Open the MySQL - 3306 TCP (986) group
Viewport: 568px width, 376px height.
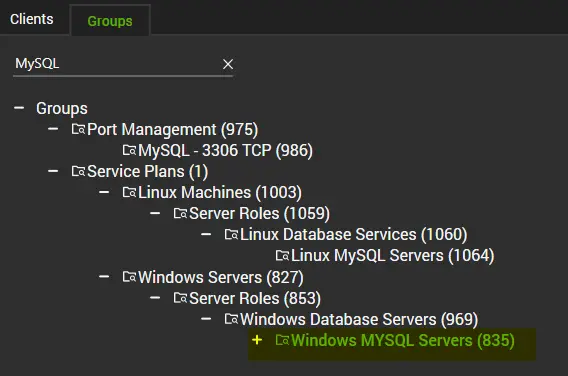coord(225,150)
